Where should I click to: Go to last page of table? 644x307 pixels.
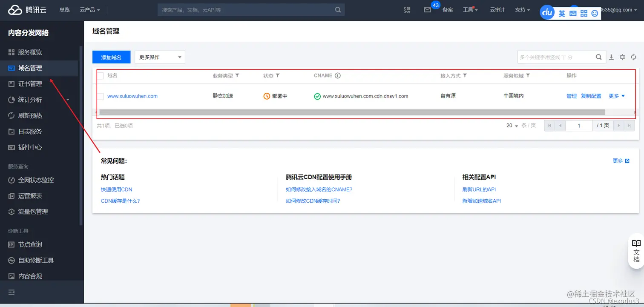(x=629, y=126)
